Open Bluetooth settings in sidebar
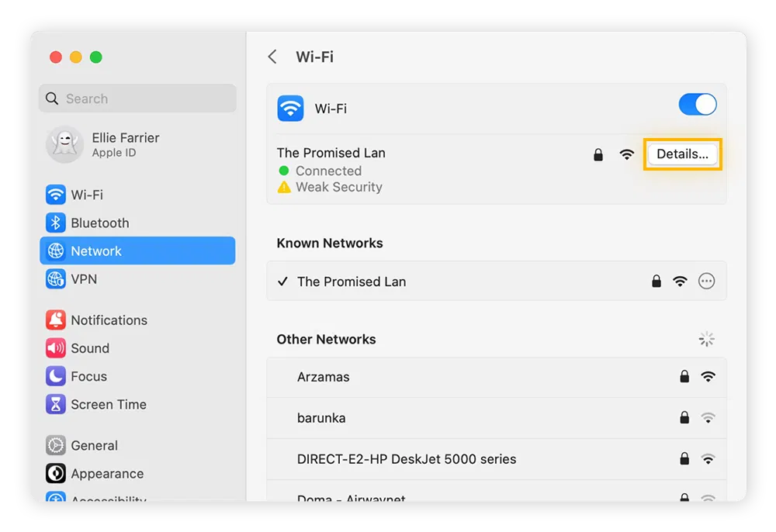 pos(137,223)
